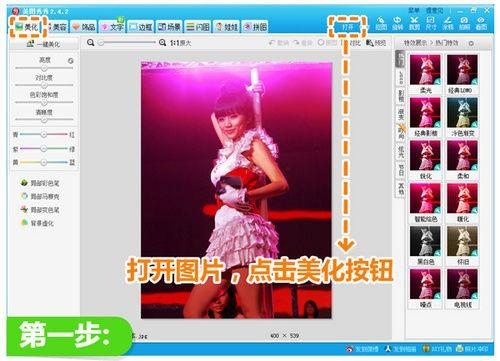Click the zoom in magnifier icon
This screenshot has width=500, height=361.
(x=162, y=43)
